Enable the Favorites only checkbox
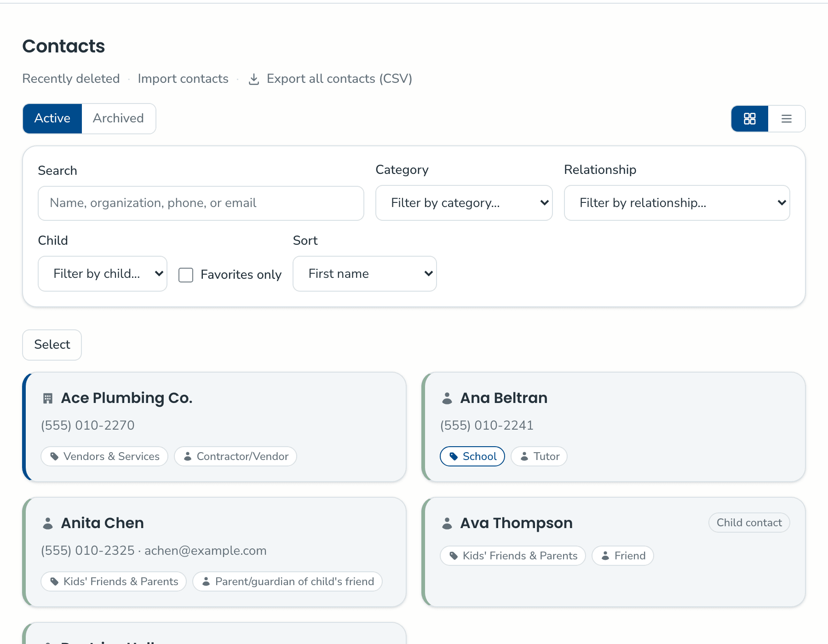The image size is (828, 644). click(186, 275)
